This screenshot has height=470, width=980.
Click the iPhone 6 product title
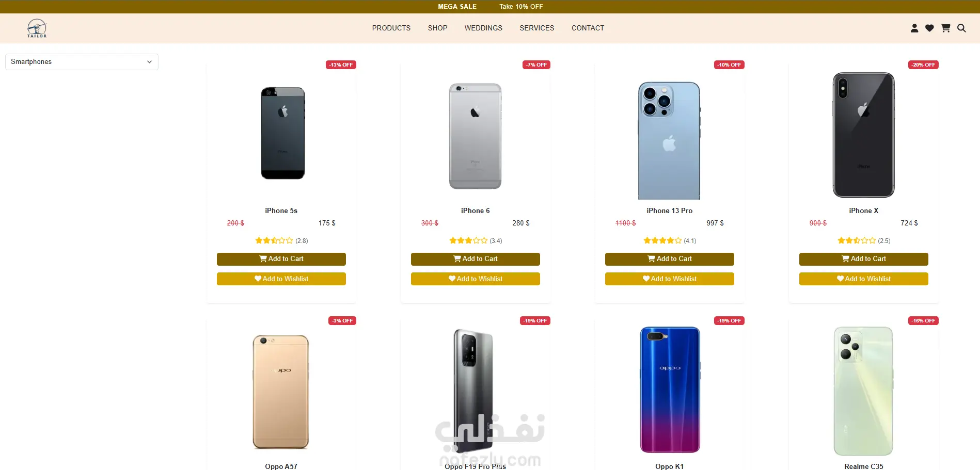click(x=476, y=210)
